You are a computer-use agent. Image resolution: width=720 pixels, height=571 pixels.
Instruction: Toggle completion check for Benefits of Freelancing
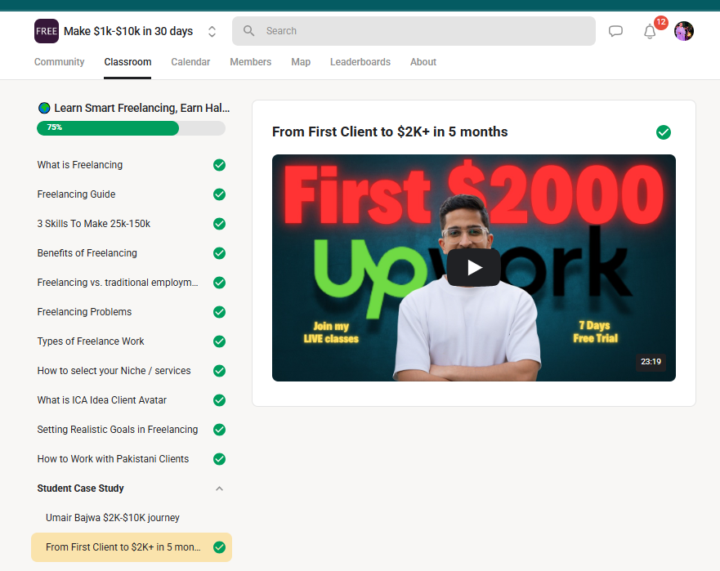coord(219,253)
